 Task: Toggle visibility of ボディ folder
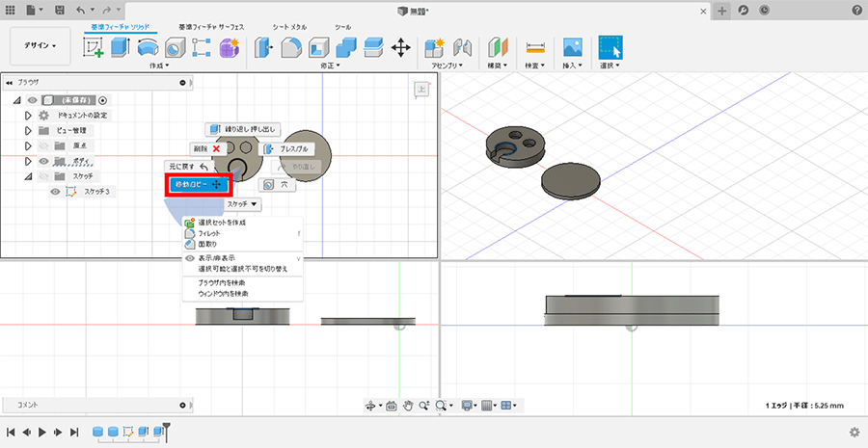click(x=43, y=161)
